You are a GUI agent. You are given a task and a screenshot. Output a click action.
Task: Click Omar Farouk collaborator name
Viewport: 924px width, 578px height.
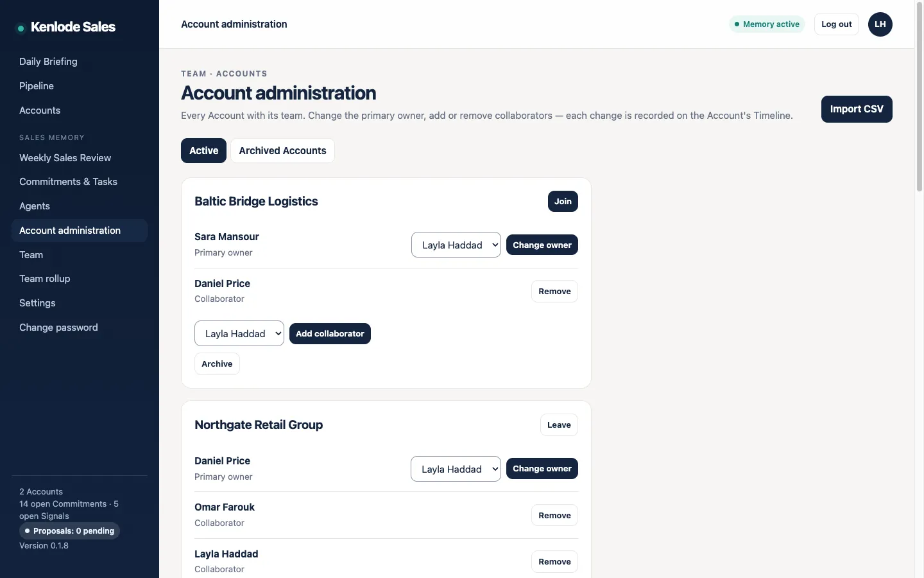pyautogui.click(x=225, y=507)
